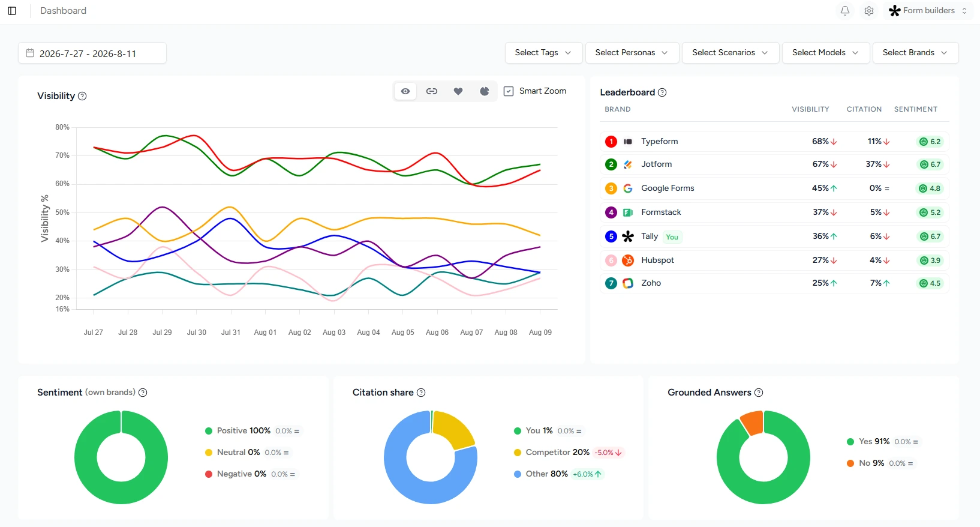Switch chart to pie share icon
Viewport: 980px width, 527px height.
[485, 91]
